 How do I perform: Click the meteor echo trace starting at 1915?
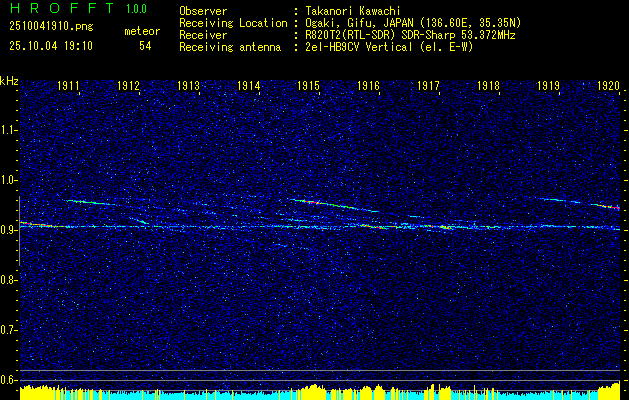tap(335, 205)
